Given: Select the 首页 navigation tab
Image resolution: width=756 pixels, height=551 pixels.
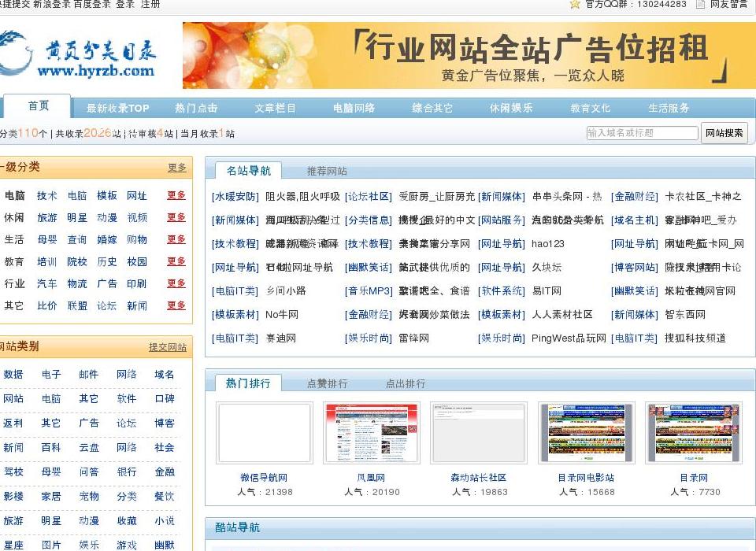Looking at the screenshot, I should coord(38,105).
